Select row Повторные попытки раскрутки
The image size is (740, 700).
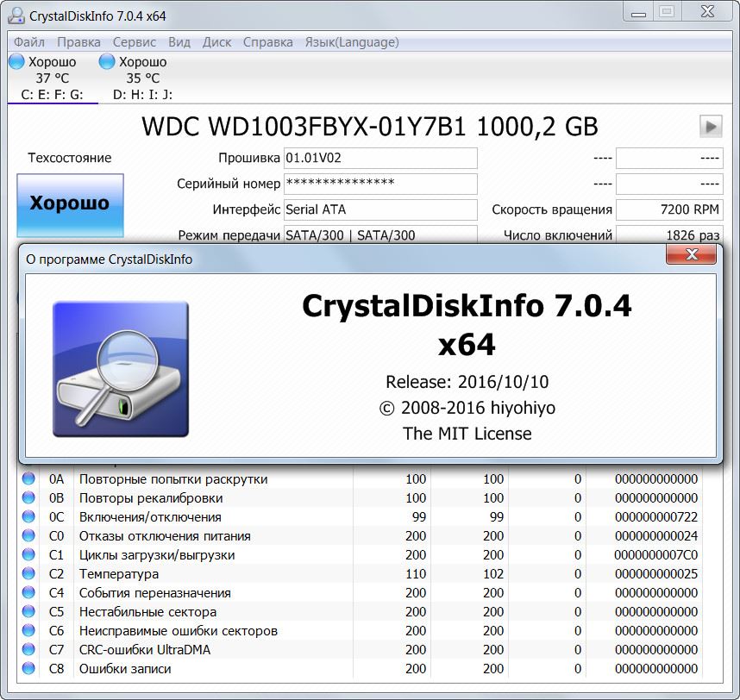(361, 478)
